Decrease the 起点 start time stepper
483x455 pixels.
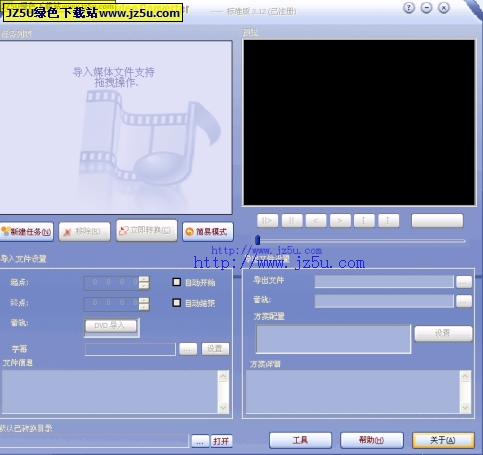(x=144, y=286)
